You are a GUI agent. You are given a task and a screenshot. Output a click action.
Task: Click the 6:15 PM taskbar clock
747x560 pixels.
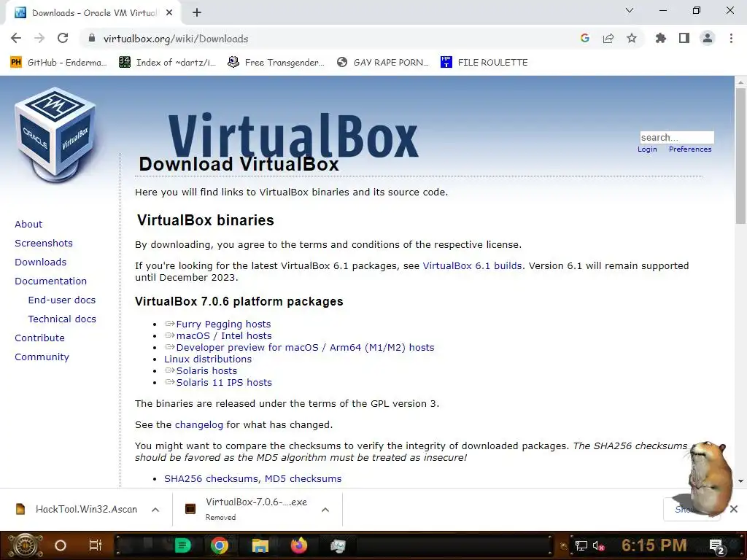tap(654, 545)
